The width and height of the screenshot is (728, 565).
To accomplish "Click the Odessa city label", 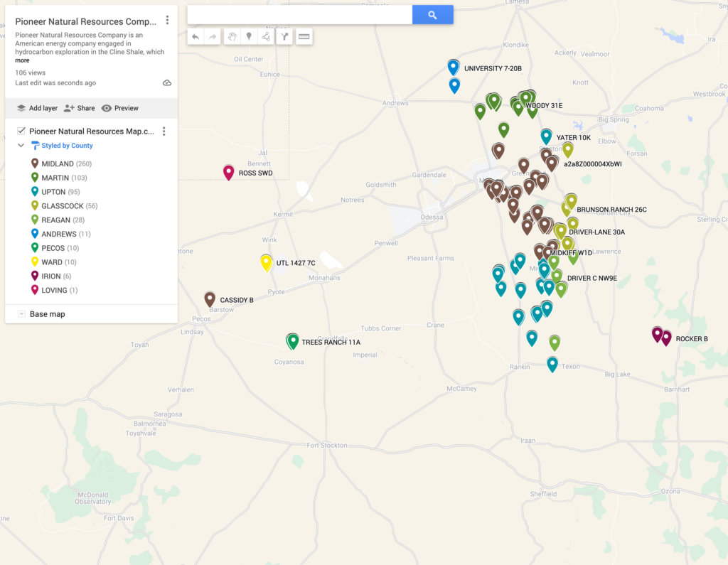I will (432, 217).
